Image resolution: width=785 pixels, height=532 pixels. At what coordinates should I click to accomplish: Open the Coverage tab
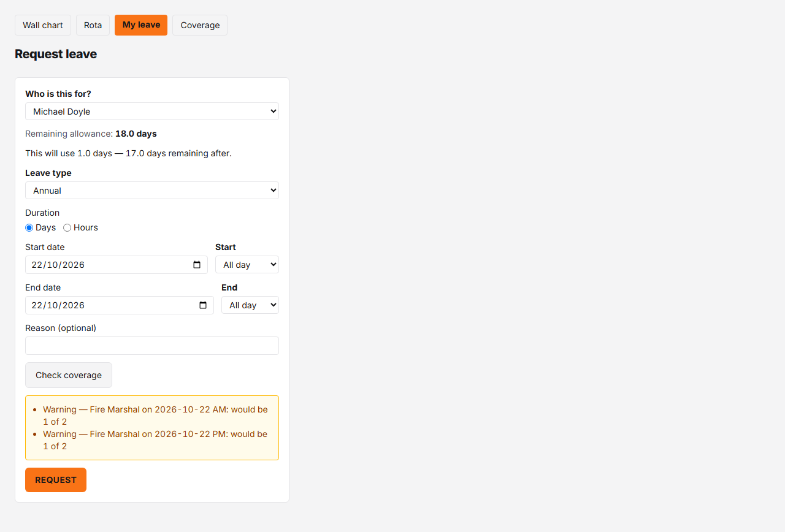click(x=200, y=25)
